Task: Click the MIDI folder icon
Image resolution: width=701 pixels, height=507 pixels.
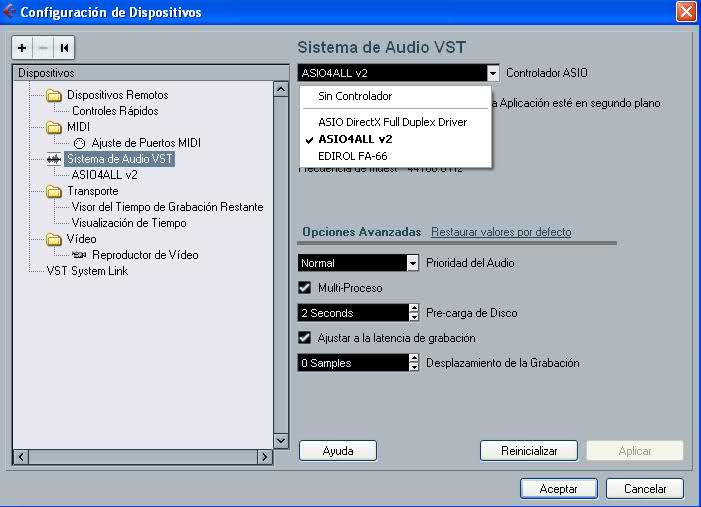Action: [x=54, y=127]
